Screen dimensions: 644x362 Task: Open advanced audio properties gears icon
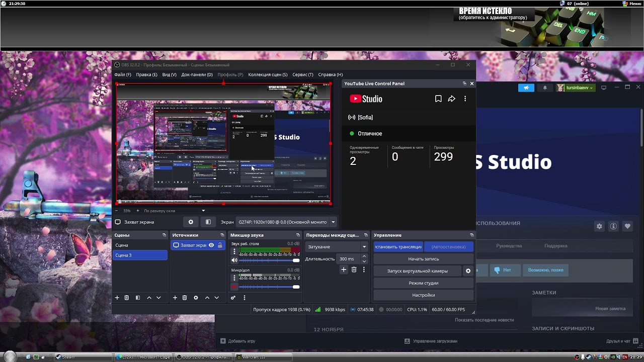(233, 298)
